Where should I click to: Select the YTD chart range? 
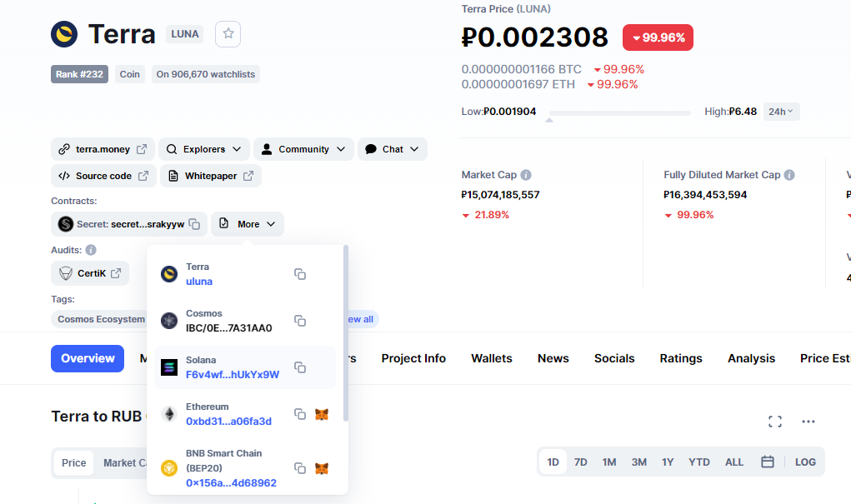pos(699,462)
